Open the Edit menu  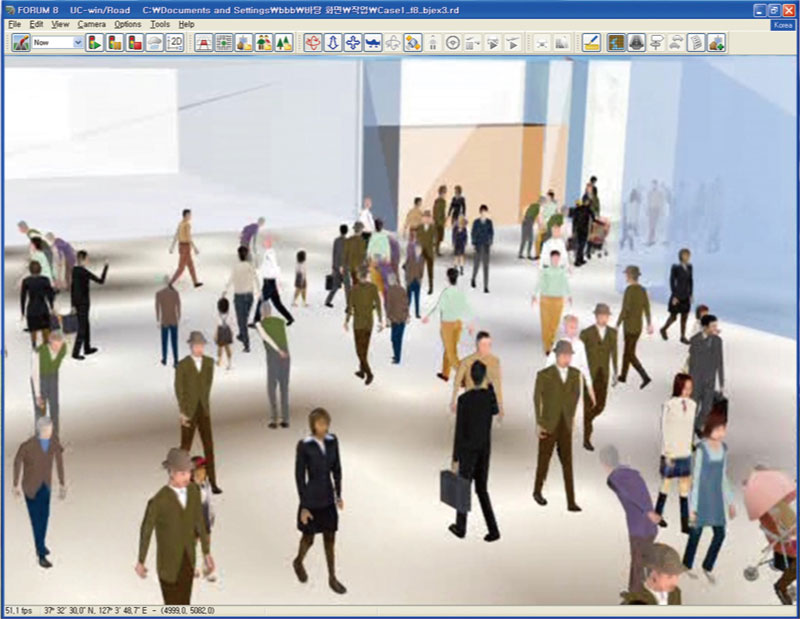(x=36, y=24)
